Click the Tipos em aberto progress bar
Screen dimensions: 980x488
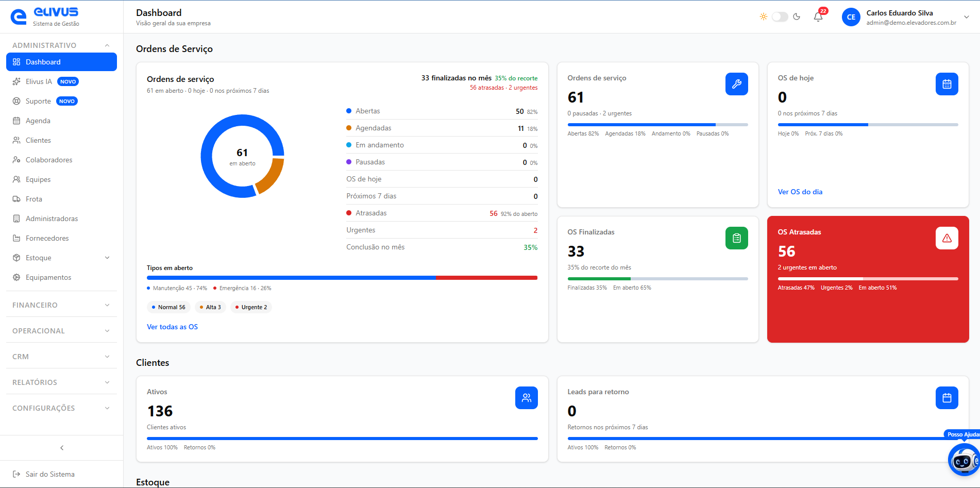pyautogui.click(x=342, y=278)
